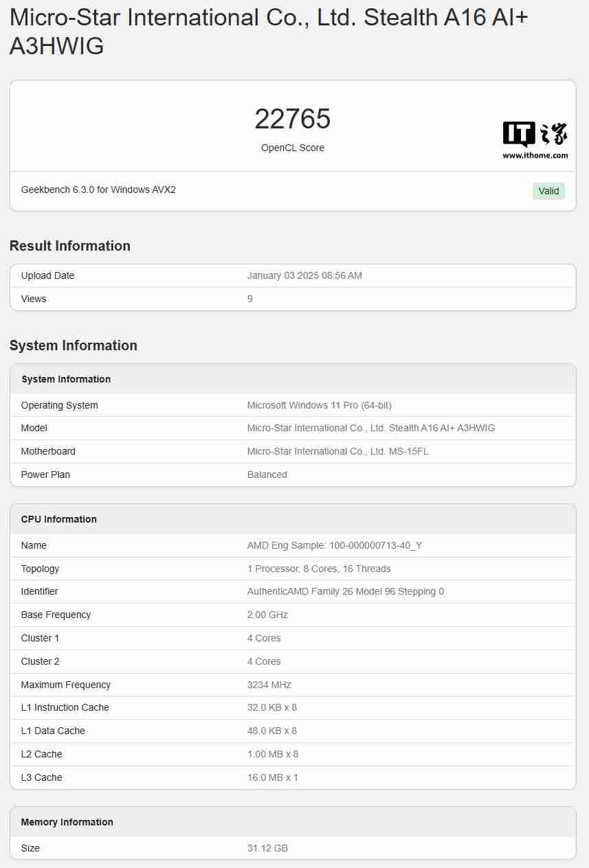Click the Power Plan Balanced entry

coord(267,475)
